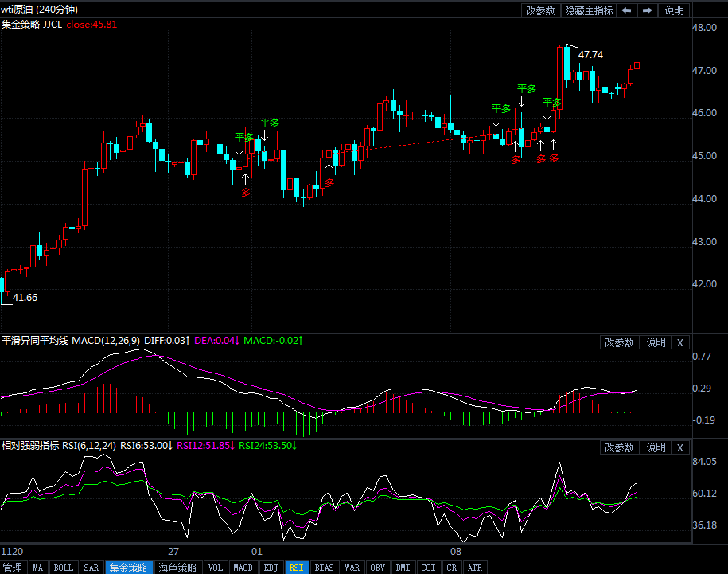Select the ATR indicator tab
This screenshot has height=574, width=728.
474,568
